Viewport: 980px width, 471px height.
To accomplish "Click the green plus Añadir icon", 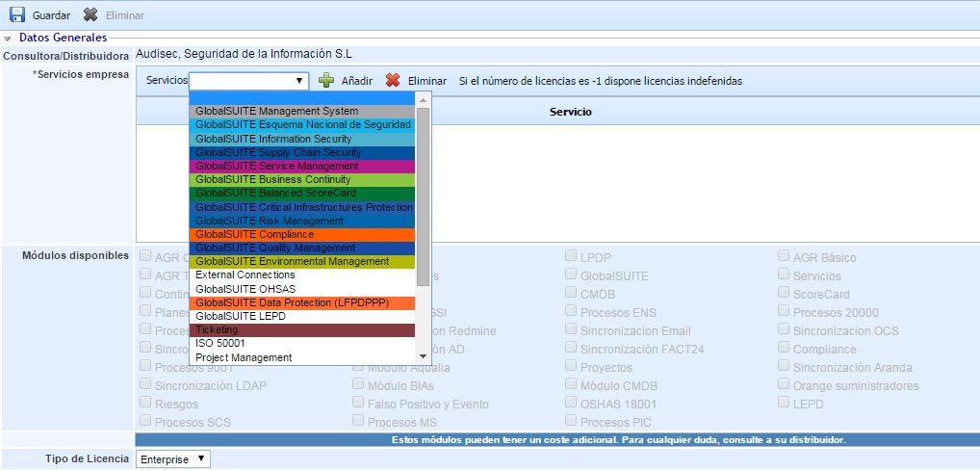I will click(326, 82).
